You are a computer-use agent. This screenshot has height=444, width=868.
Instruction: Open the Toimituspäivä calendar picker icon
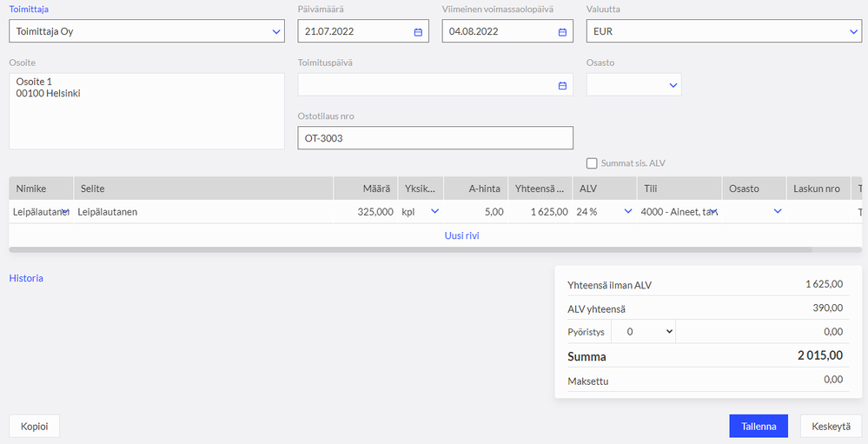coord(562,86)
